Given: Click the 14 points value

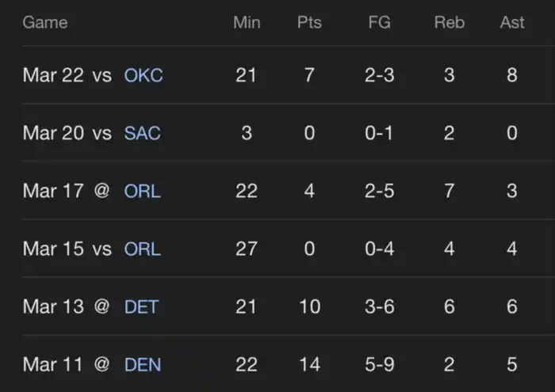Looking at the screenshot, I should click(x=309, y=364).
